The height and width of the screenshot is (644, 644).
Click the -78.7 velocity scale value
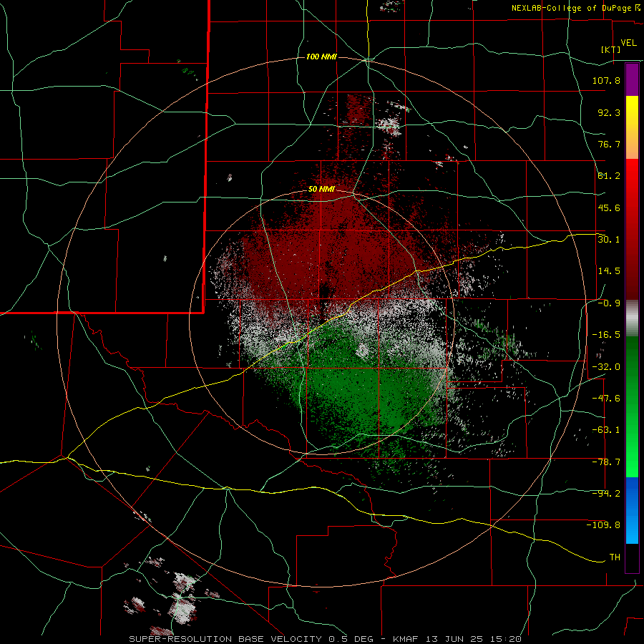606,462
